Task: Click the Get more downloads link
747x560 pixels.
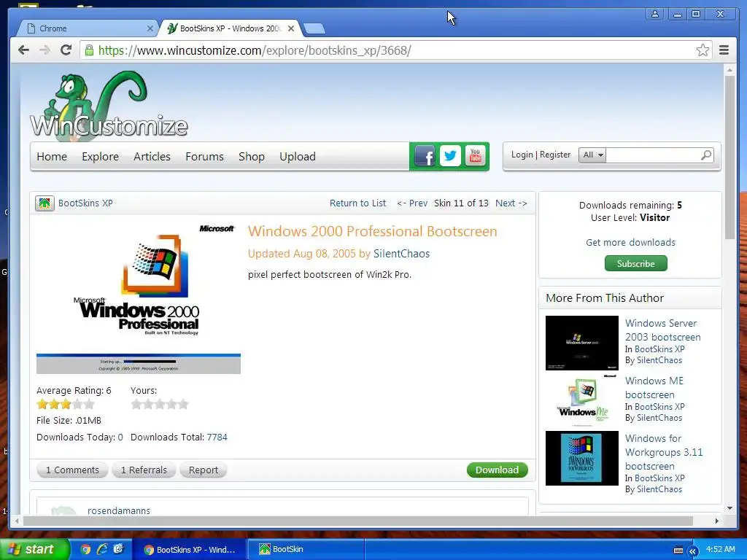Action: point(630,242)
